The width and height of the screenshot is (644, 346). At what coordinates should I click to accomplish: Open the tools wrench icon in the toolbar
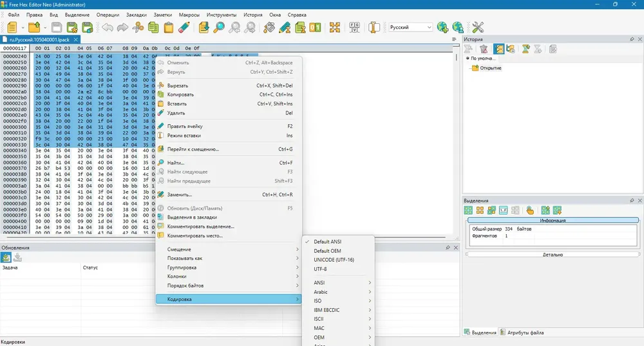pyautogui.click(x=478, y=28)
